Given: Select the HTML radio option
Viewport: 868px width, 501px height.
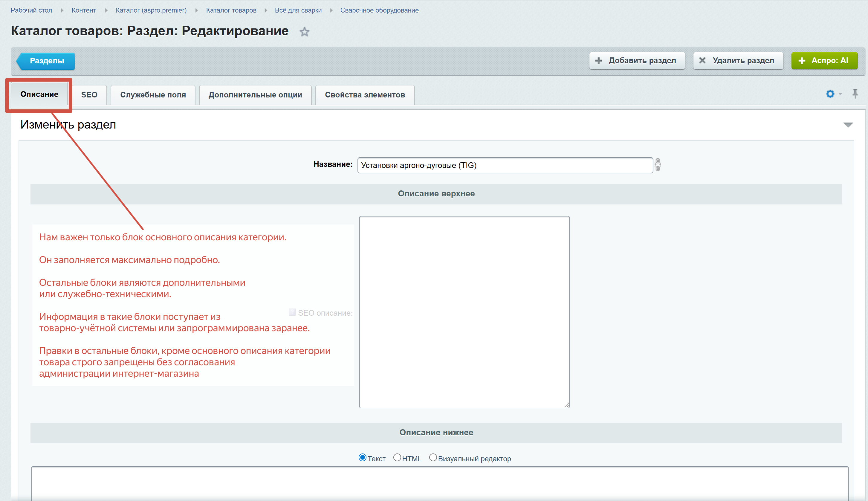Looking at the screenshot, I should pyautogui.click(x=397, y=458).
